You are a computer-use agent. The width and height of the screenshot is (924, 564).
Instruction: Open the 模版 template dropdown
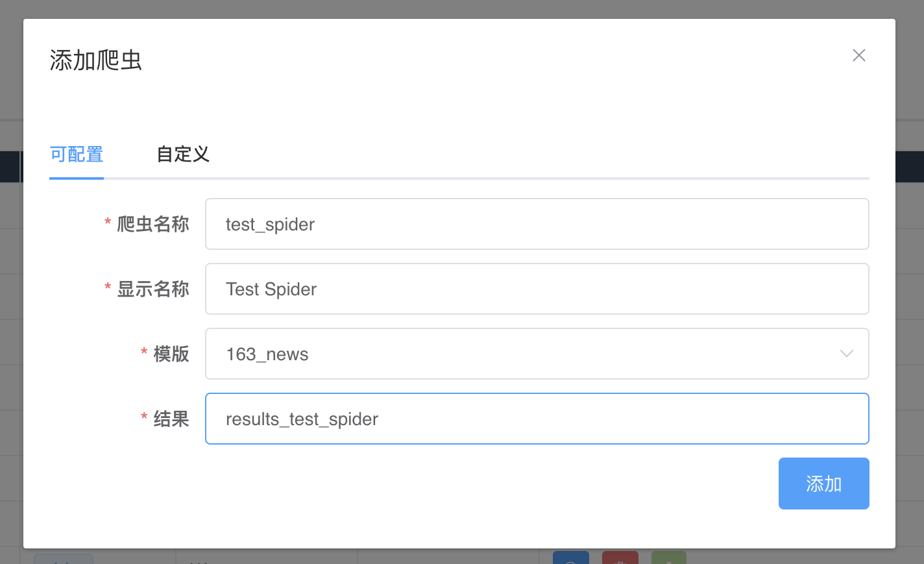[x=537, y=354]
